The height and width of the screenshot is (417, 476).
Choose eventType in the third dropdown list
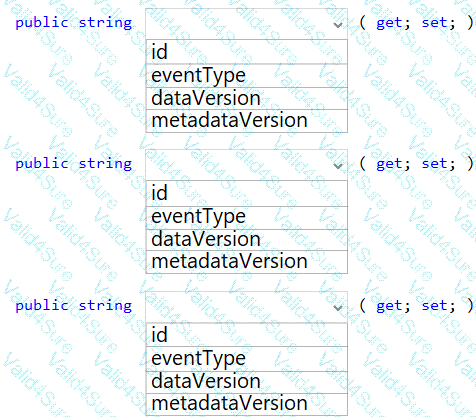click(x=247, y=359)
